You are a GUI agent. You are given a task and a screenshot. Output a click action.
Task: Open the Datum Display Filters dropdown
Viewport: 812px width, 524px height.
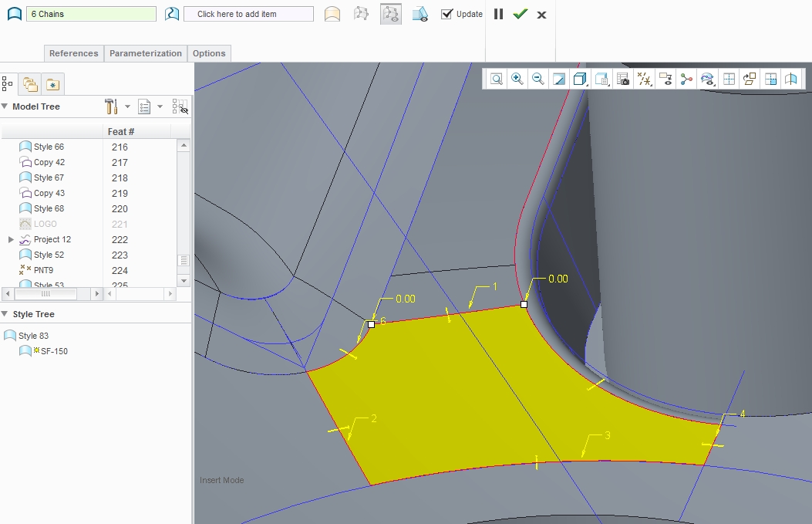click(x=644, y=79)
